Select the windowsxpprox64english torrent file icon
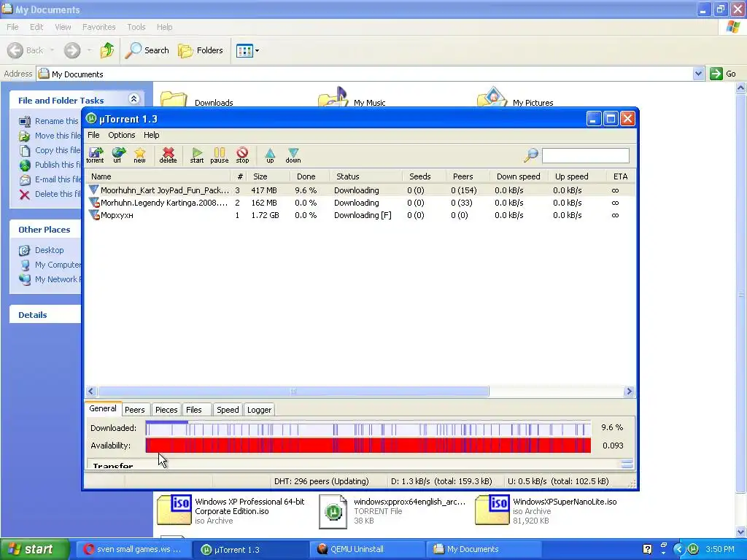This screenshot has width=747, height=560. pos(333,511)
